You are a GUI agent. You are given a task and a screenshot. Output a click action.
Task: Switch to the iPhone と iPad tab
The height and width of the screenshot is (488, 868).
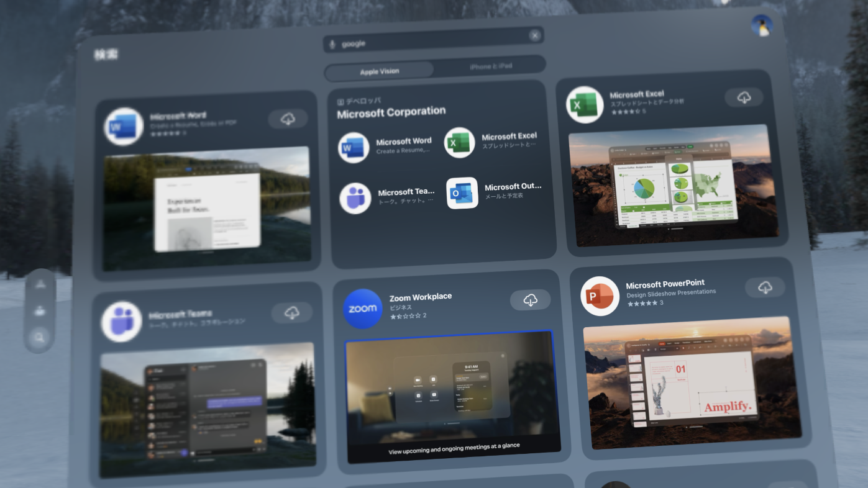(x=491, y=66)
